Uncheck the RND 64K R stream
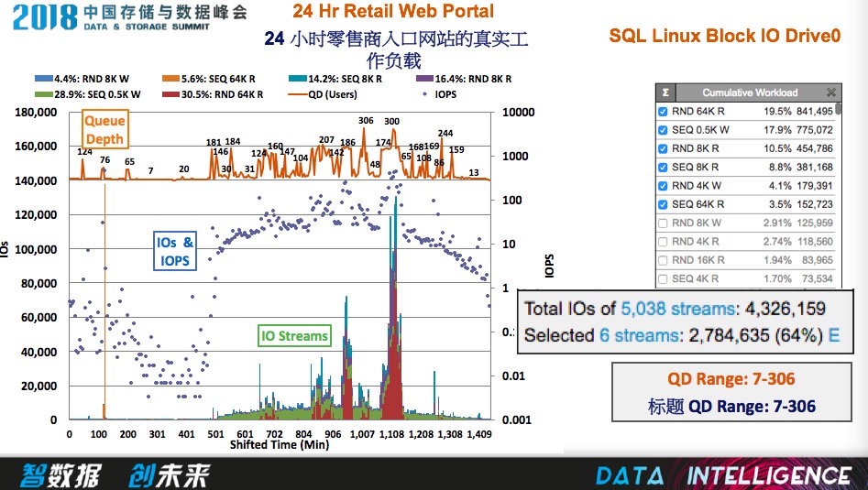The height and width of the screenshot is (490, 868). pyautogui.click(x=663, y=111)
